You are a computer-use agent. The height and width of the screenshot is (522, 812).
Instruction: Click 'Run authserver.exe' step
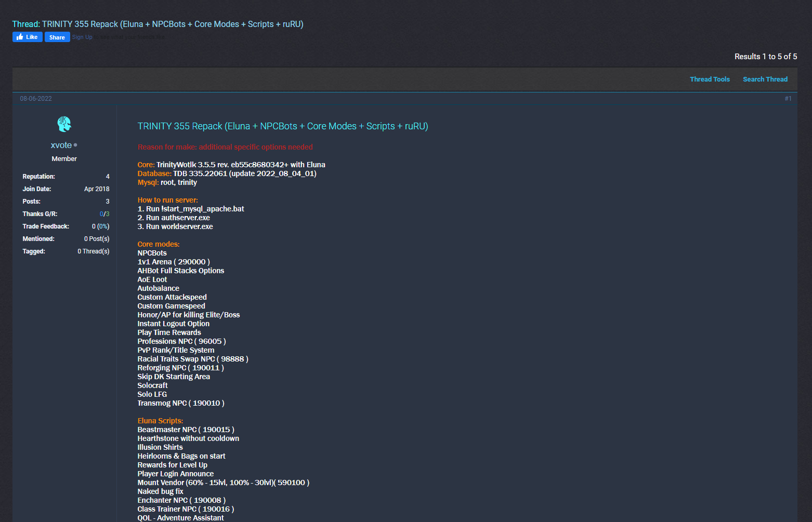click(174, 218)
